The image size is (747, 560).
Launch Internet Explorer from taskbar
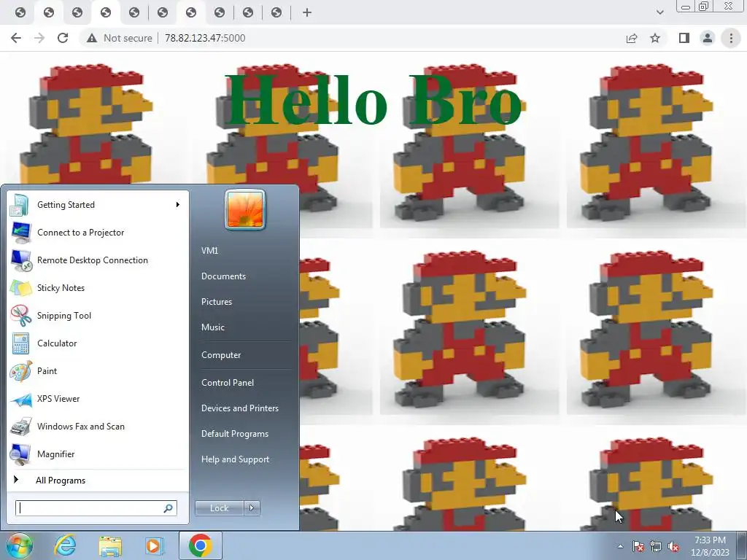65,545
